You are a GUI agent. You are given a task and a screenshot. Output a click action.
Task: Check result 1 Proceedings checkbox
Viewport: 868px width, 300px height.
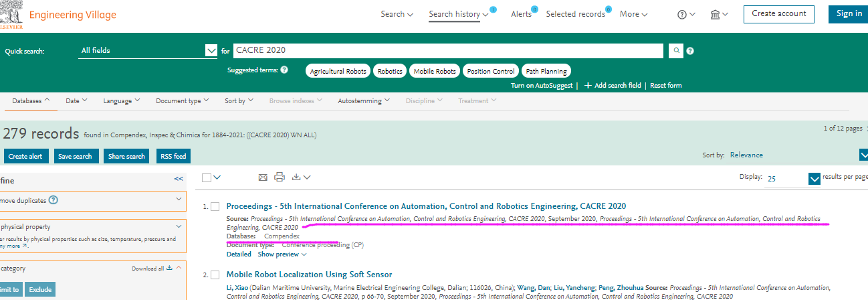coord(215,206)
